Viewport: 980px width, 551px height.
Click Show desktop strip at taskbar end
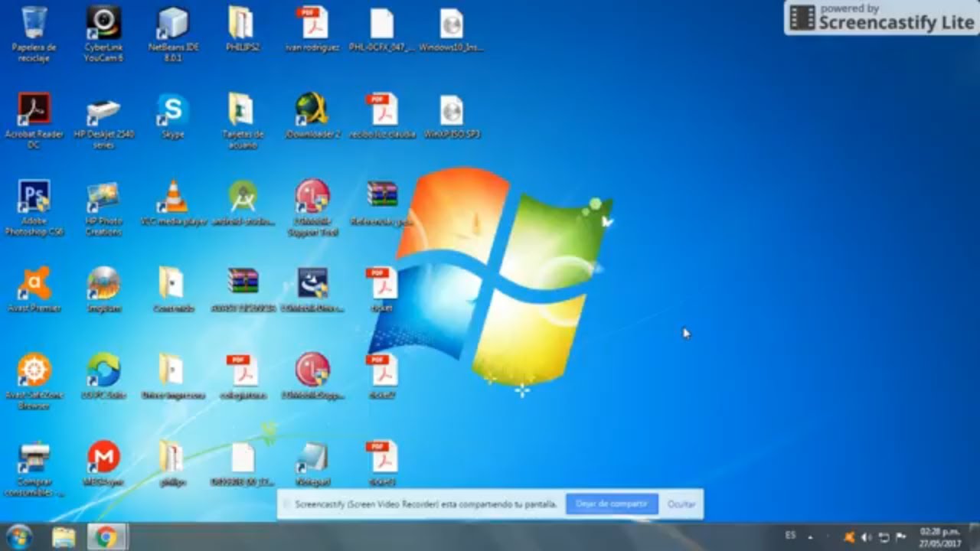click(x=974, y=537)
